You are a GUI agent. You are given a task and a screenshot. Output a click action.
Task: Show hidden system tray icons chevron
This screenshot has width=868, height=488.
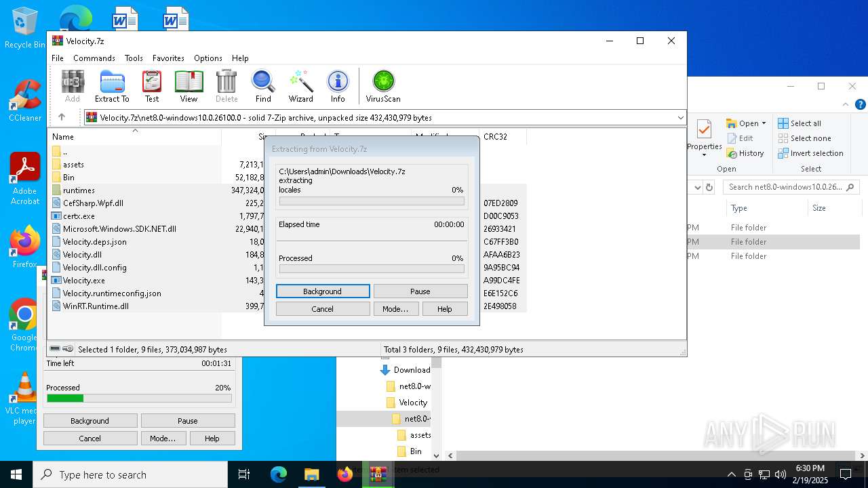coord(731,474)
